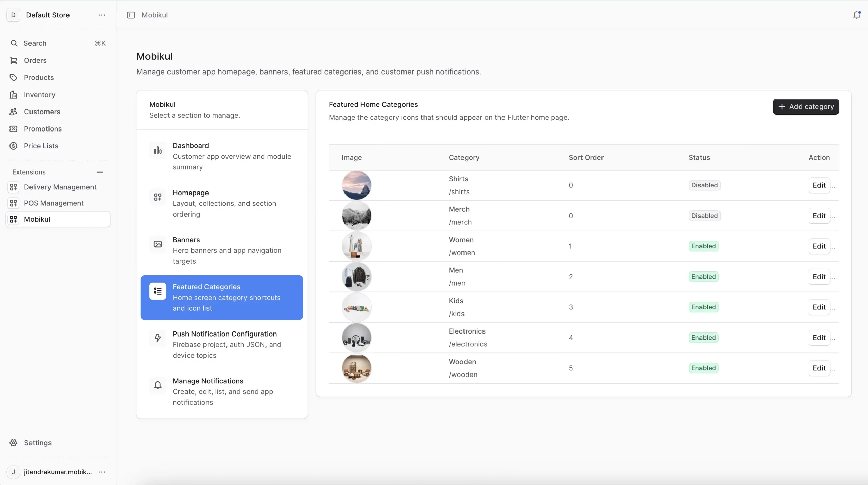Click the Enabled status badge for Women
Image resolution: width=868 pixels, height=485 pixels.
(x=704, y=246)
